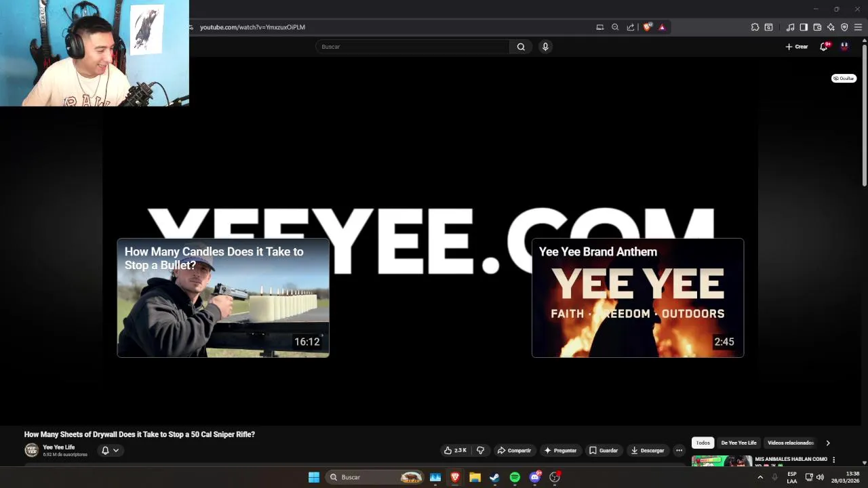Click the Ocultar end screen button
Image resolution: width=868 pixels, height=488 pixels.
click(844, 78)
